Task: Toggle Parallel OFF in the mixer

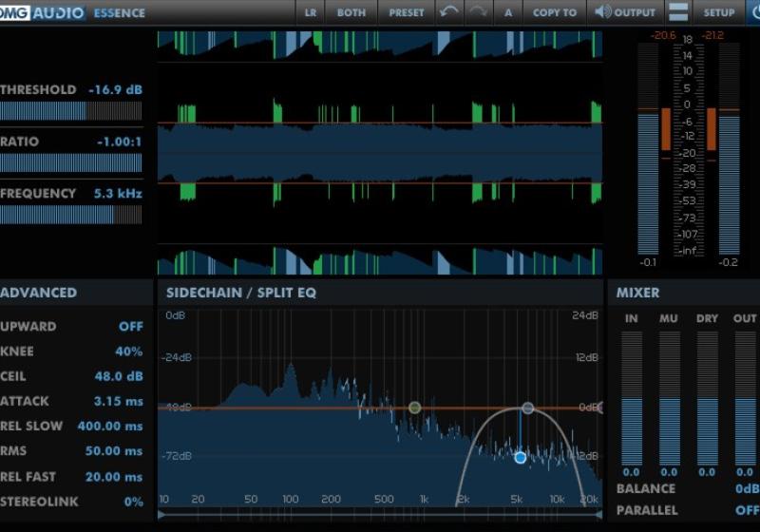Action: pos(746,510)
